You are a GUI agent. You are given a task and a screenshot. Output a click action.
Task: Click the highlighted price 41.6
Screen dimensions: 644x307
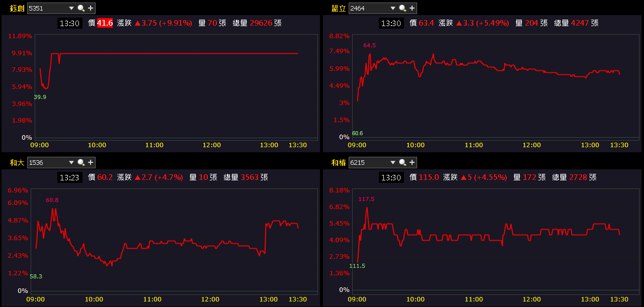tap(105, 23)
